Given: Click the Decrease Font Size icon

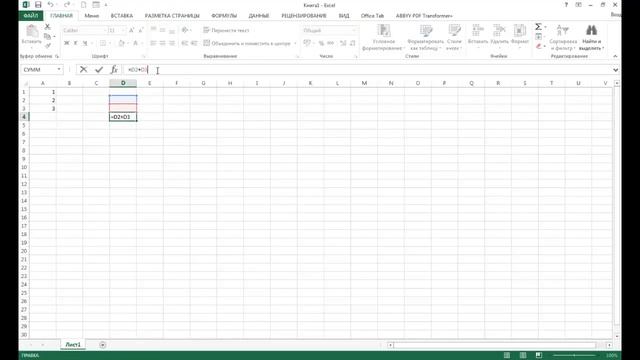Looking at the screenshot, I should tap(141, 31).
